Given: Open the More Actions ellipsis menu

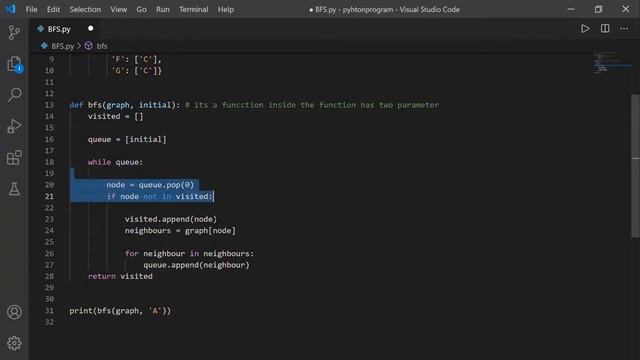Looking at the screenshot, I should pos(624,29).
